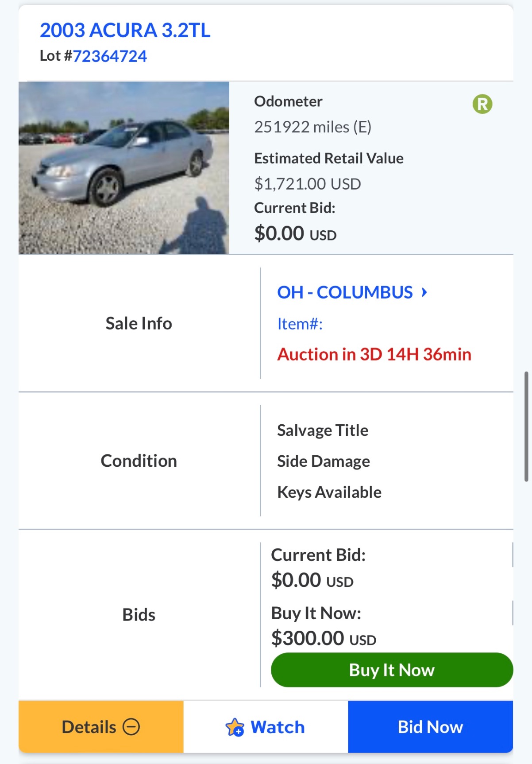Image resolution: width=532 pixels, height=764 pixels.
Task: Open the 2003 ACURA 3.2TL title link
Action: [x=125, y=31]
